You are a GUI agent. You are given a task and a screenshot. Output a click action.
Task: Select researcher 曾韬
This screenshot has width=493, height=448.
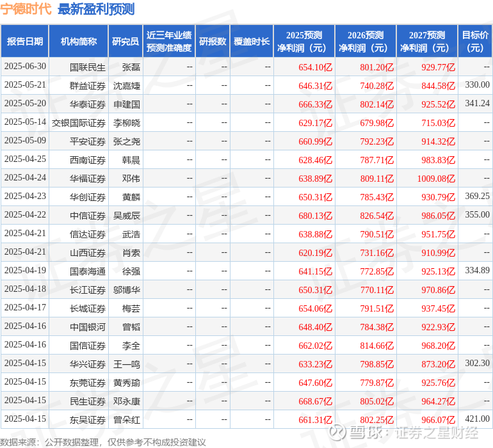click(x=131, y=327)
